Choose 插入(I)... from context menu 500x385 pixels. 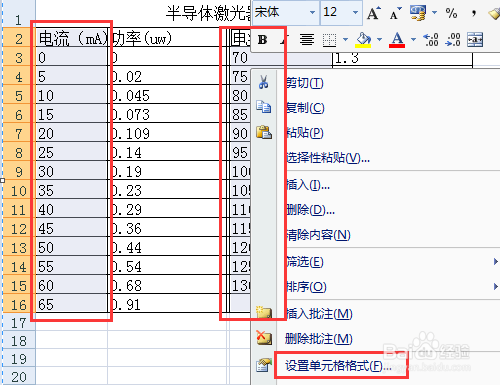click(x=308, y=185)
